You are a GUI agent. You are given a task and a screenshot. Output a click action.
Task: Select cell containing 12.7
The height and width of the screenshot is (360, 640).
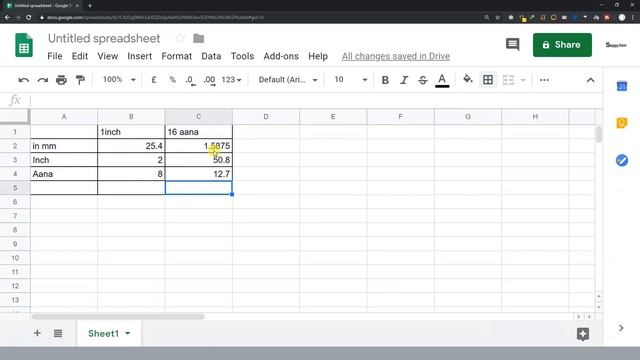click(x=199, y=174)
